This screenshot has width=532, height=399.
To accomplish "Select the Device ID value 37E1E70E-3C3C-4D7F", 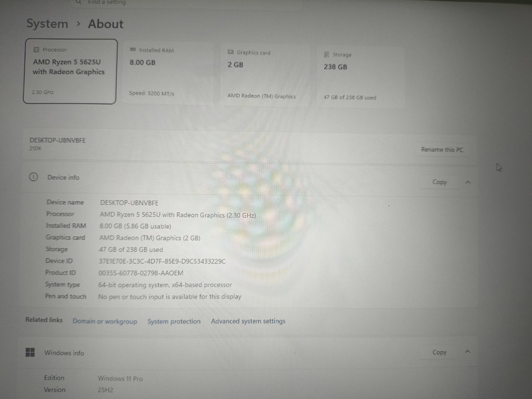I will 162,261.
